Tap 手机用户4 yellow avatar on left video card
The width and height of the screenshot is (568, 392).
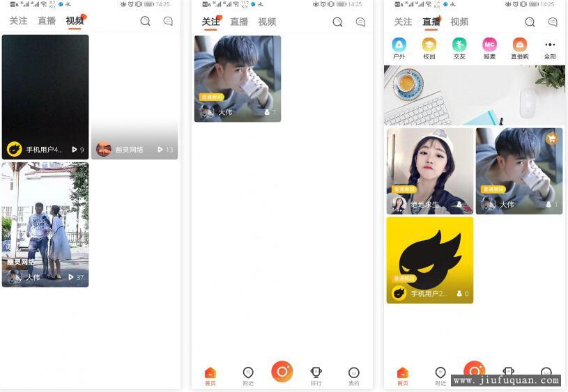(15, 149)
